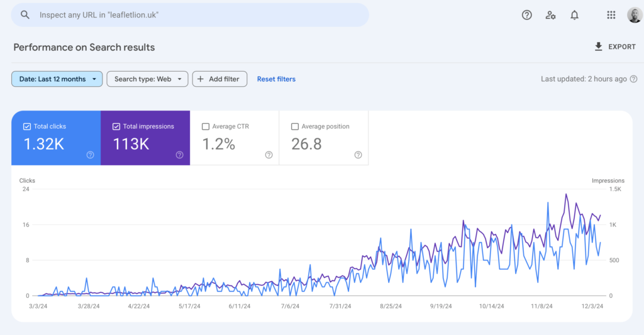Enable the Average position checkbox
Screen dimensions: 644x335
[x=294, y=126]
